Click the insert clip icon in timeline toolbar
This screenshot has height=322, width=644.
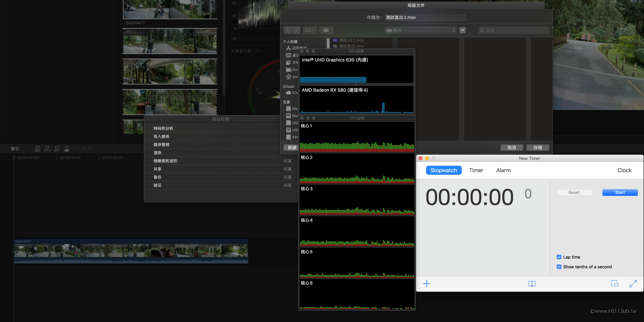pos(47,148)
